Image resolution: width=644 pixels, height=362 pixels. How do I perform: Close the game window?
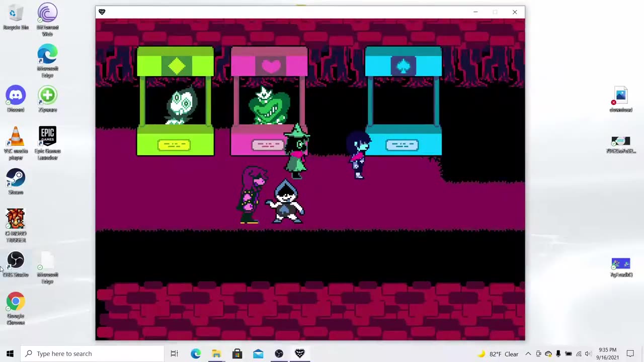tap(515, 12)
